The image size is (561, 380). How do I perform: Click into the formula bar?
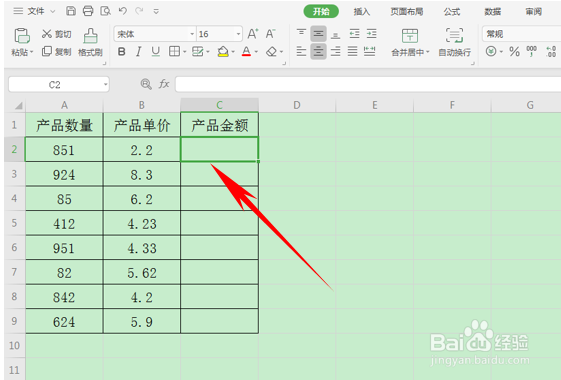(368, 85)
